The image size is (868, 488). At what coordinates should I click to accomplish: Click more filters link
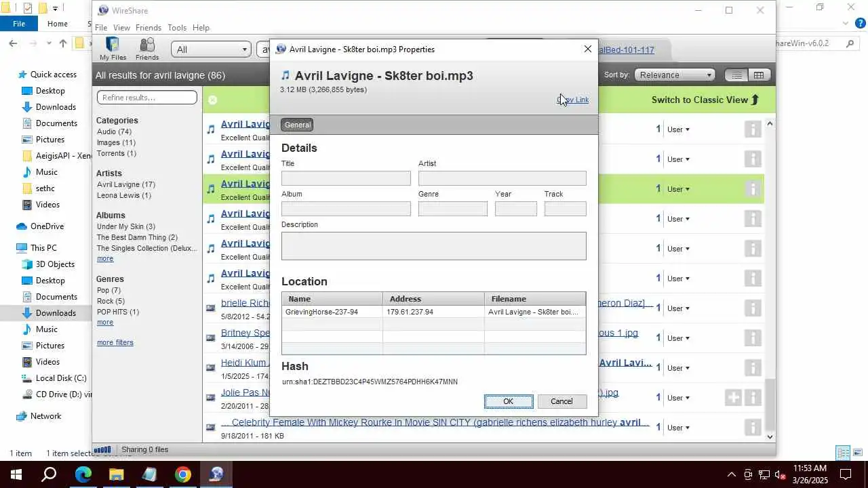pyautogui.click(x=115, y=342)
